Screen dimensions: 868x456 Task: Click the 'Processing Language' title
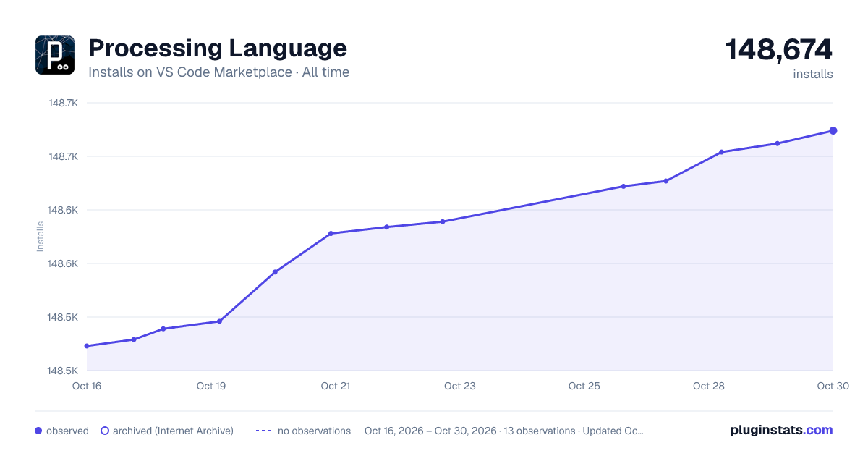[x=218, y=48]
